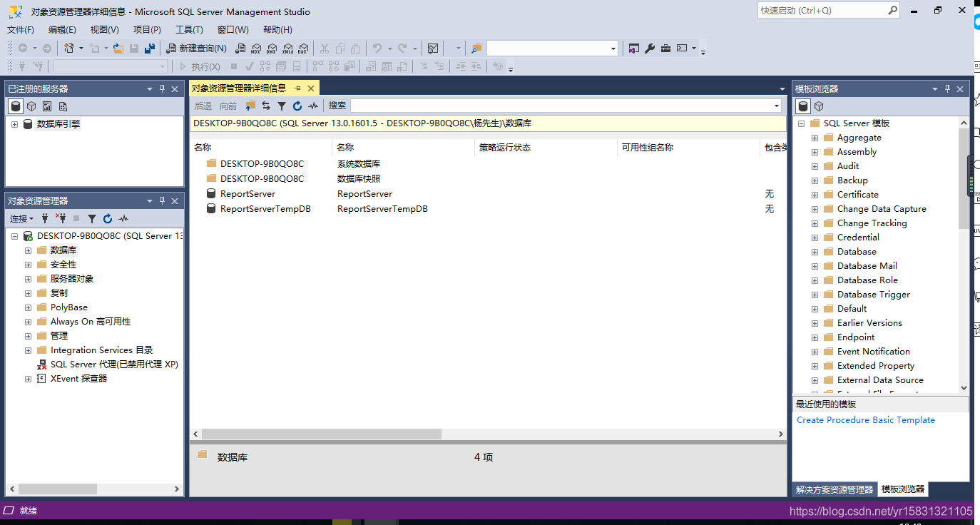
Task: Select SQL Server 代理 tree item
Action: coord(114,365)
